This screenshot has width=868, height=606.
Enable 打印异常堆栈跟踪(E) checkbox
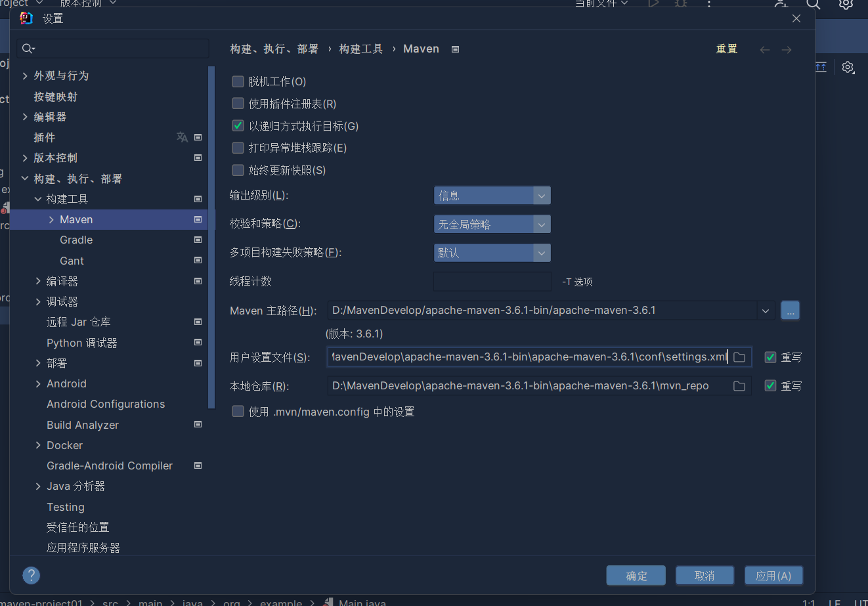(x=238, y=148)
